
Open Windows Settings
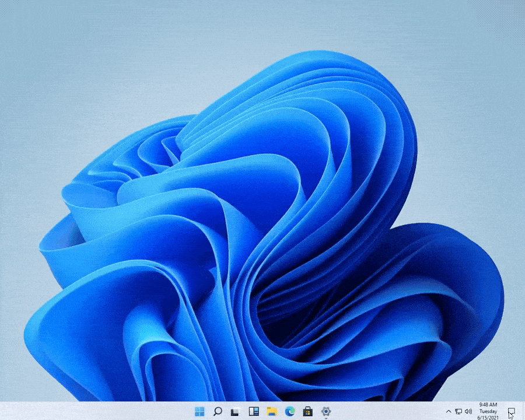click(325, 411)
